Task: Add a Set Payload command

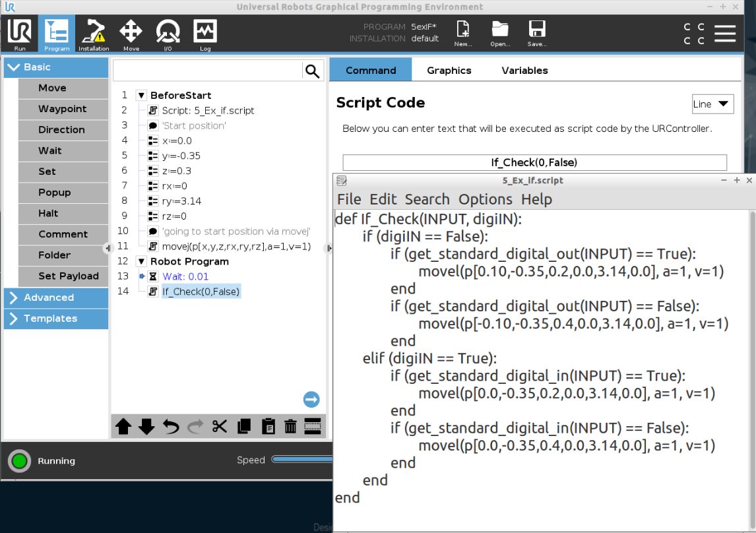Action: (x=63, y=276)
